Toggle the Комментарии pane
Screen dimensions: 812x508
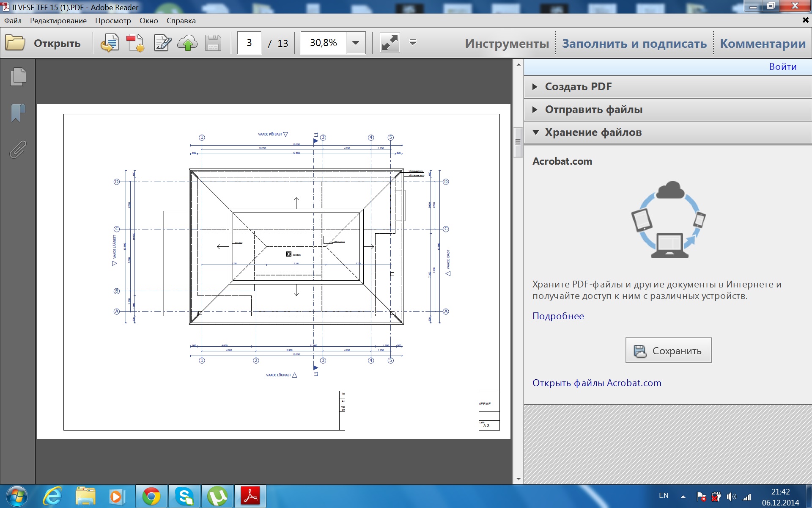click(763, 43)
